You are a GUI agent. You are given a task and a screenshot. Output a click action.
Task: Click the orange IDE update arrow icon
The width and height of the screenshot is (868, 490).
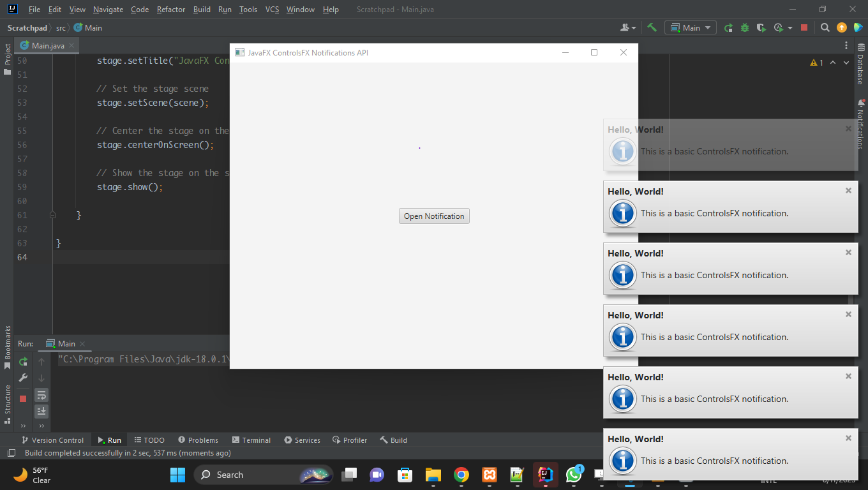click(x=842, y=27)
